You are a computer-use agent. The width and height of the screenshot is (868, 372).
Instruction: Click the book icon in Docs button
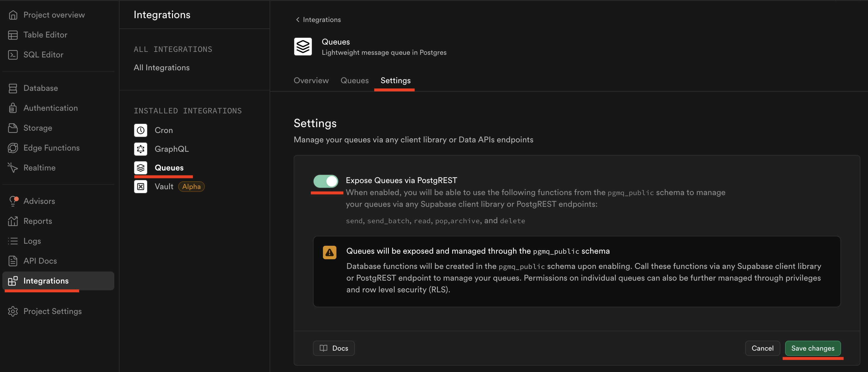tap(324, 348)
